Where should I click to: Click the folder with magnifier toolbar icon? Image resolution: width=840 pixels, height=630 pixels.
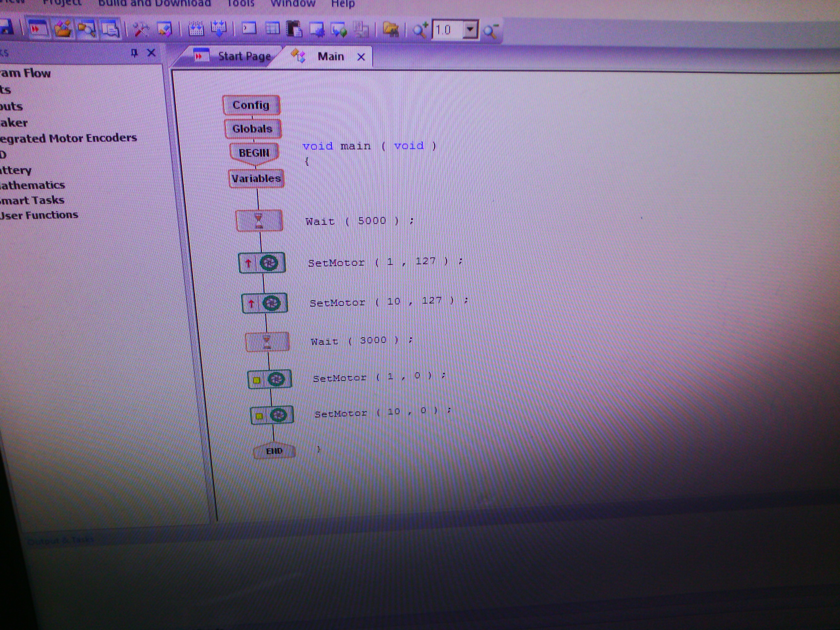click(x=87, y=29)
